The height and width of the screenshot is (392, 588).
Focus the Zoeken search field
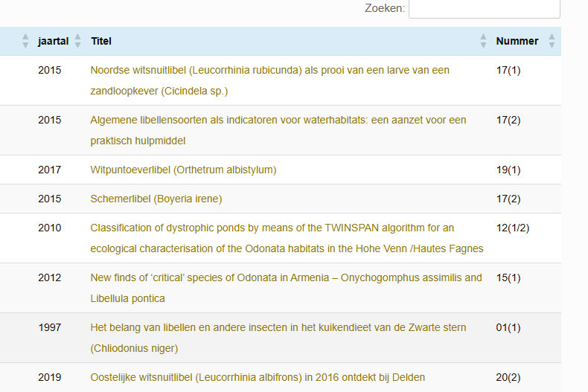click(484, 9)
